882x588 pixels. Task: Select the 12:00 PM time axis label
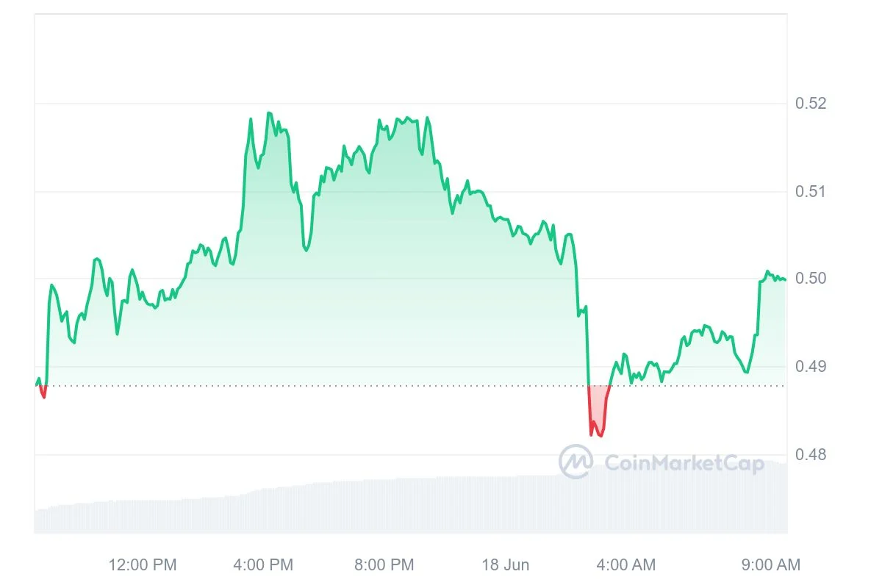[143, 565]
